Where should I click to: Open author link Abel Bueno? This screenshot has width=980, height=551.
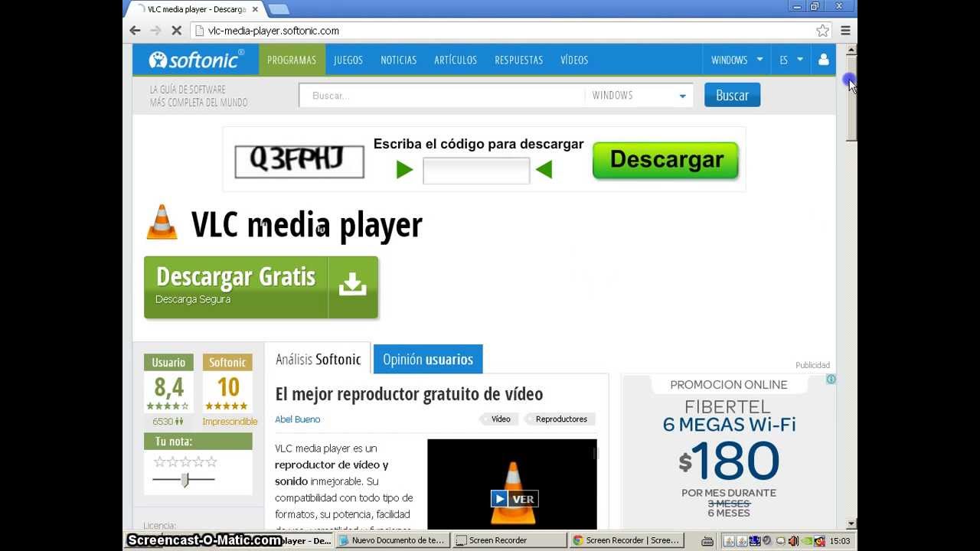point(298,419)
